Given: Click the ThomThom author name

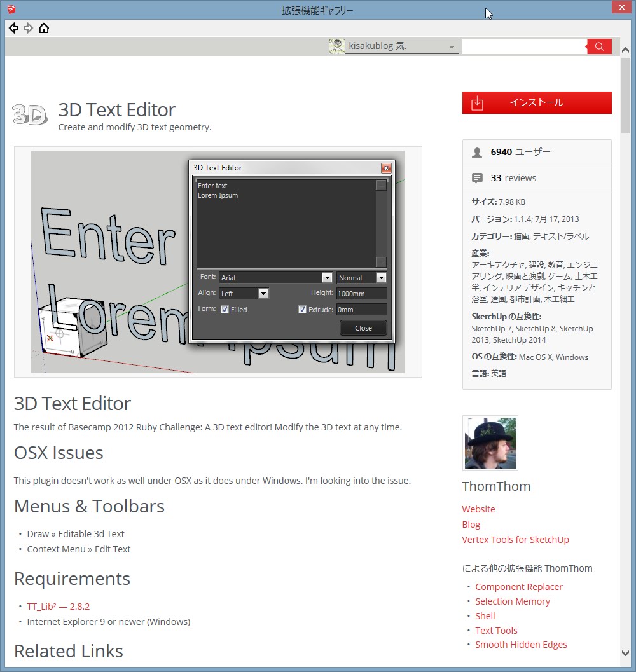Looking at the screenshot, I should pyautogui.click(x=496, y=486).
